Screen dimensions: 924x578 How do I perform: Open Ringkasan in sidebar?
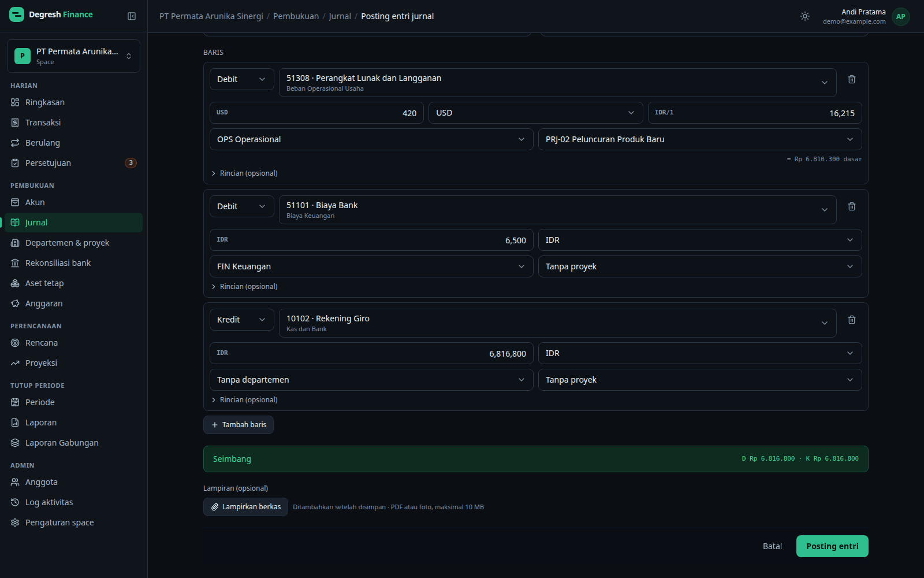(73, 102)
